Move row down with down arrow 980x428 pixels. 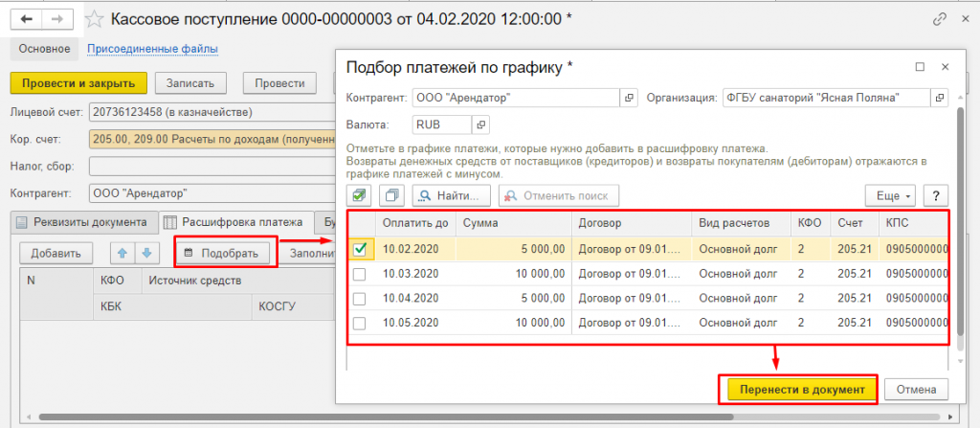(x=146, y=253)
